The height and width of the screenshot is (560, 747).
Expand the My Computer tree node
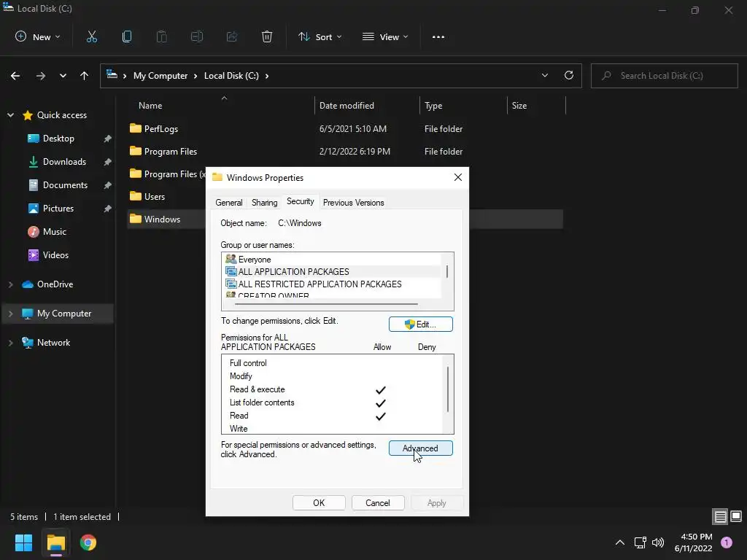(10, 314)
